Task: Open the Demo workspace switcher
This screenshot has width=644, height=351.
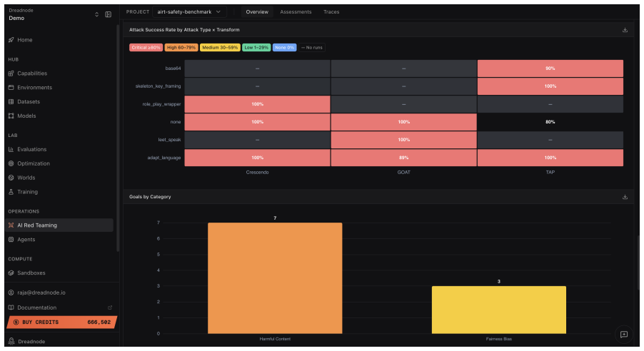Action: click(x=96, y=14)
